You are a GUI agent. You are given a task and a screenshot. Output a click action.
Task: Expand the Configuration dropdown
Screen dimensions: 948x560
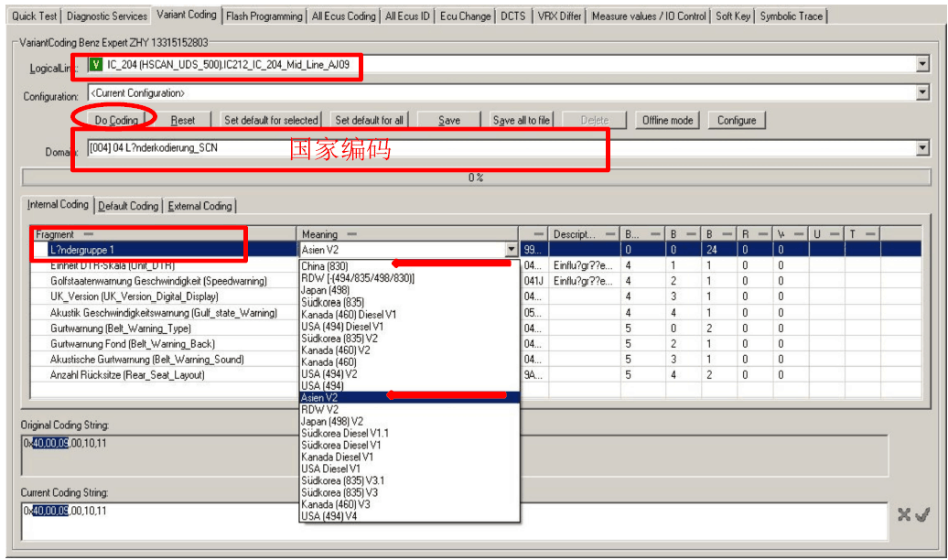coord(922,92)
